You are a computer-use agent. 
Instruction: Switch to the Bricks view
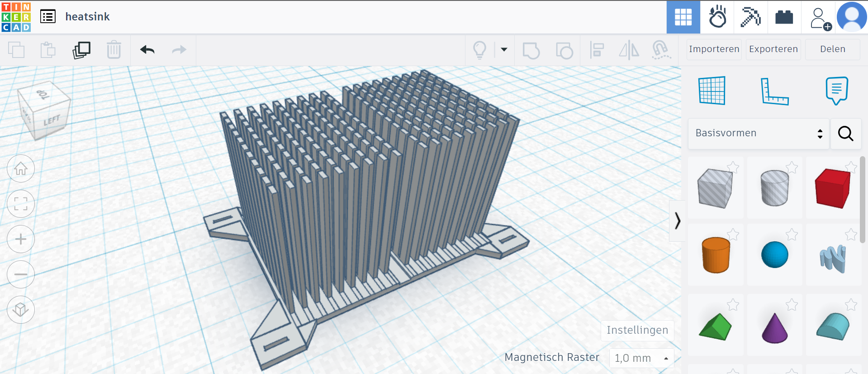pos(784,17)
